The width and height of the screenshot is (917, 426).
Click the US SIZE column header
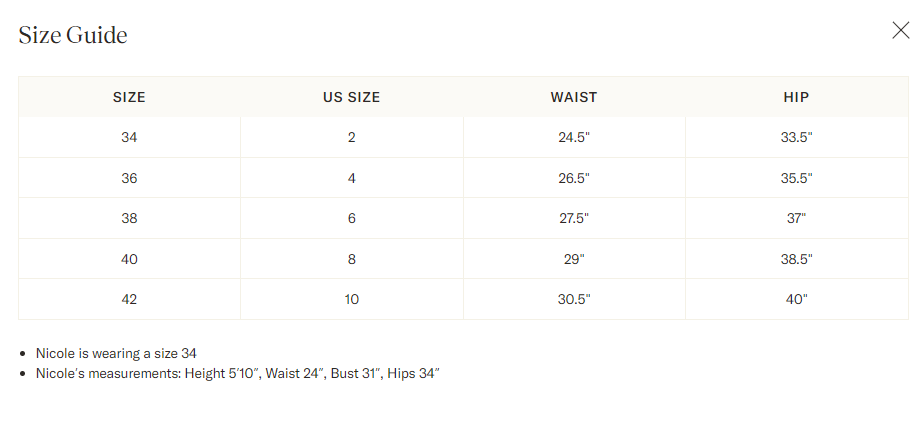point(351,97)
